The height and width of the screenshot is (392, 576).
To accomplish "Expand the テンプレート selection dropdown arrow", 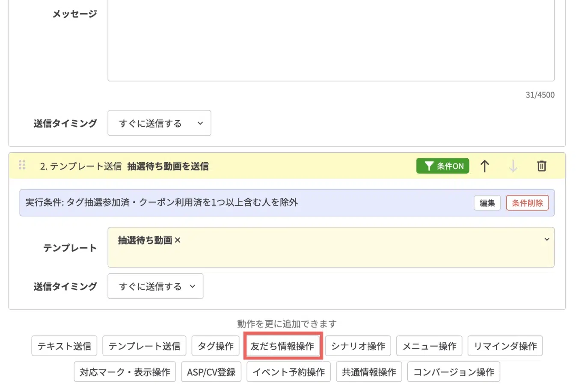I will tap(546, 239).
